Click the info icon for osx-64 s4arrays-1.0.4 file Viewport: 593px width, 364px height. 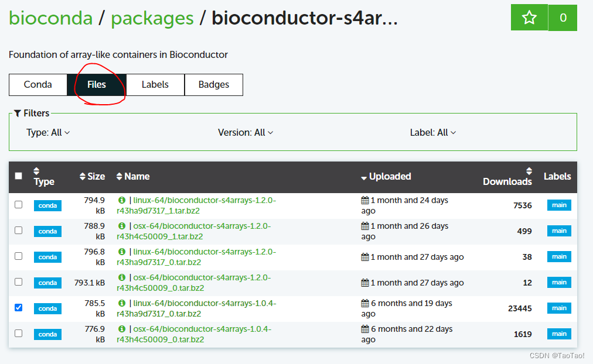point(122,329)
